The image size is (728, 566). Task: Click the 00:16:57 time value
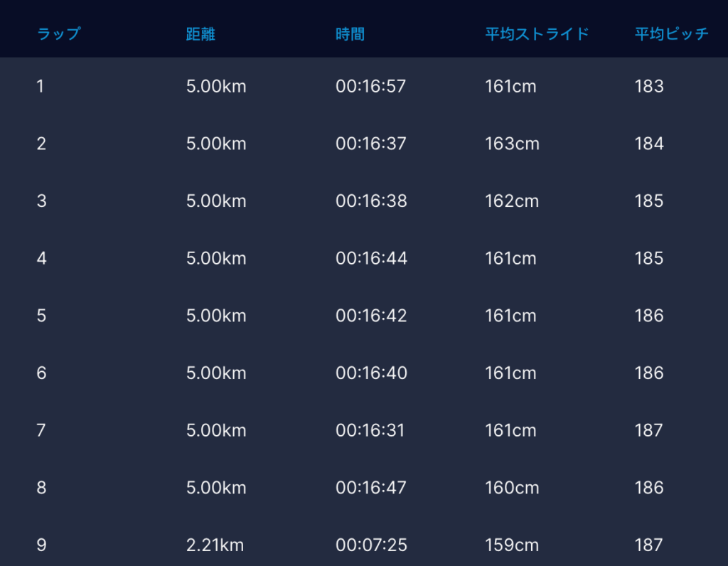click(371, 87)
